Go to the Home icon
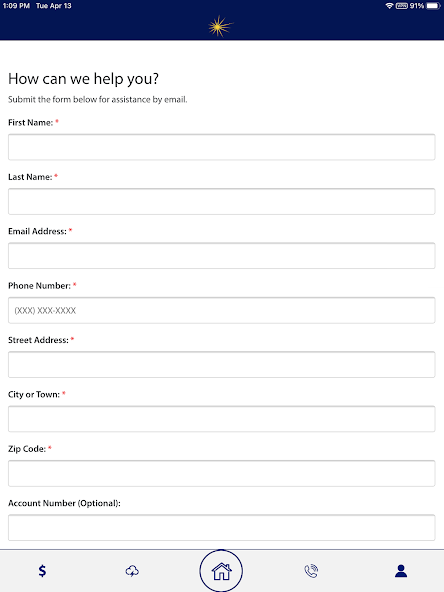The width and height of the screenshot is (444, 592). (221, 571)
